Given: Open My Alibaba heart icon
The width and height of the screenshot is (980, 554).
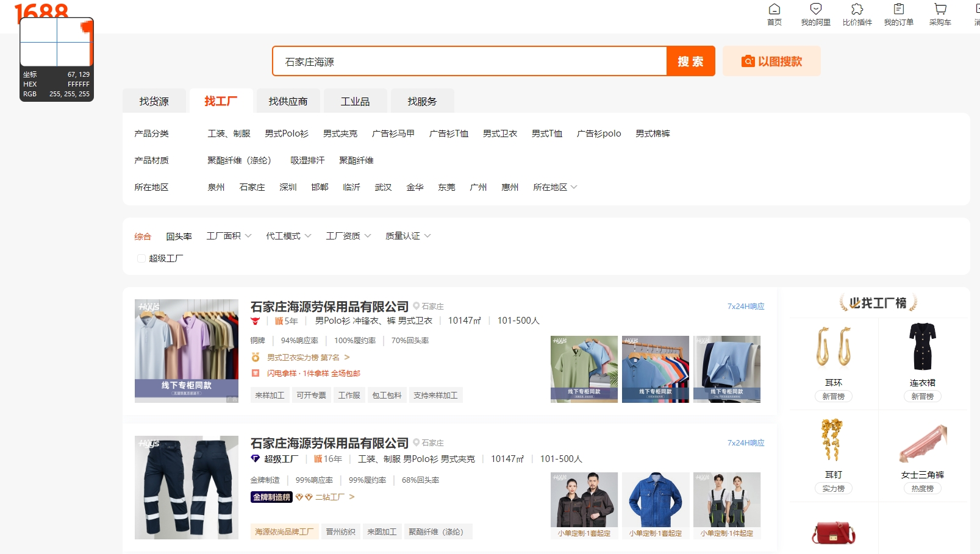Looking at the screenshot, I should 815,9.
